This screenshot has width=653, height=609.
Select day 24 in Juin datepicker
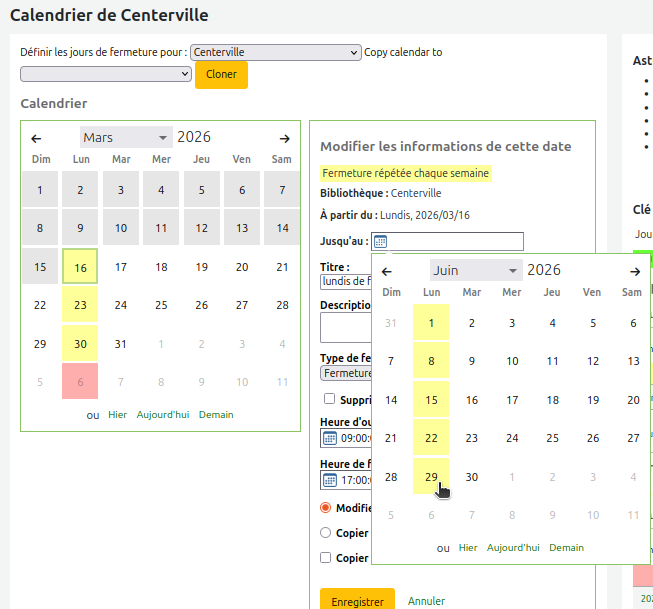click(x=512, y=438)
